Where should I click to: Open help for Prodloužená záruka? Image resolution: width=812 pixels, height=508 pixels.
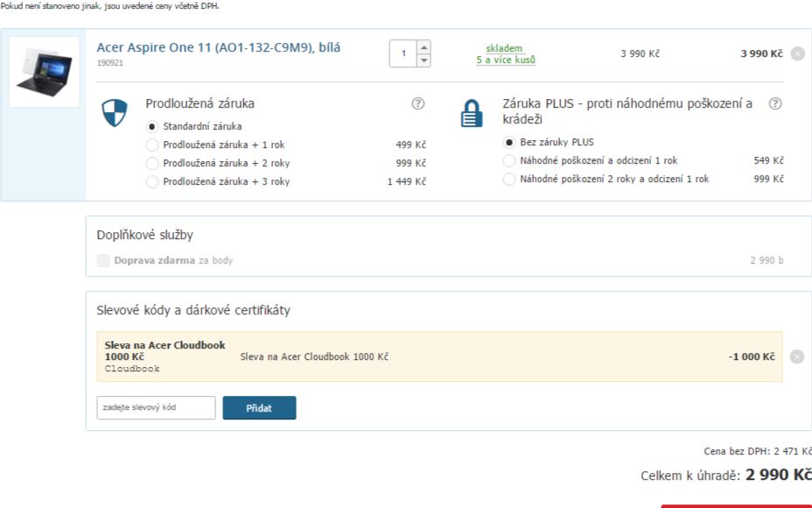click(x=418, y=103)
